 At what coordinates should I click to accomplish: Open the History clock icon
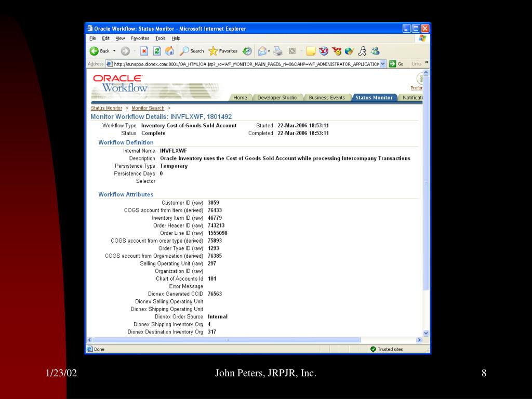tap(247, 51)
